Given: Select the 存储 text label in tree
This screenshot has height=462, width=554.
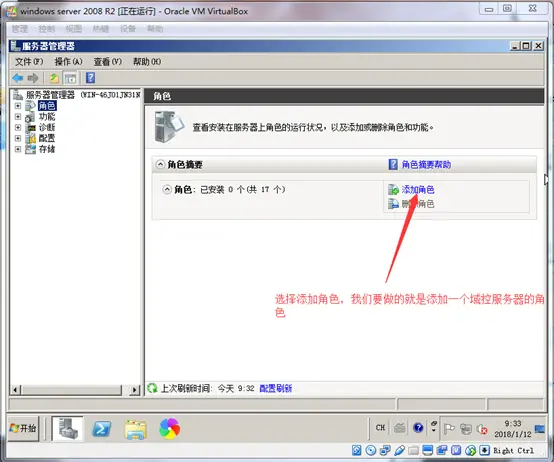Looking at the screenshot, I should (47, 149).
